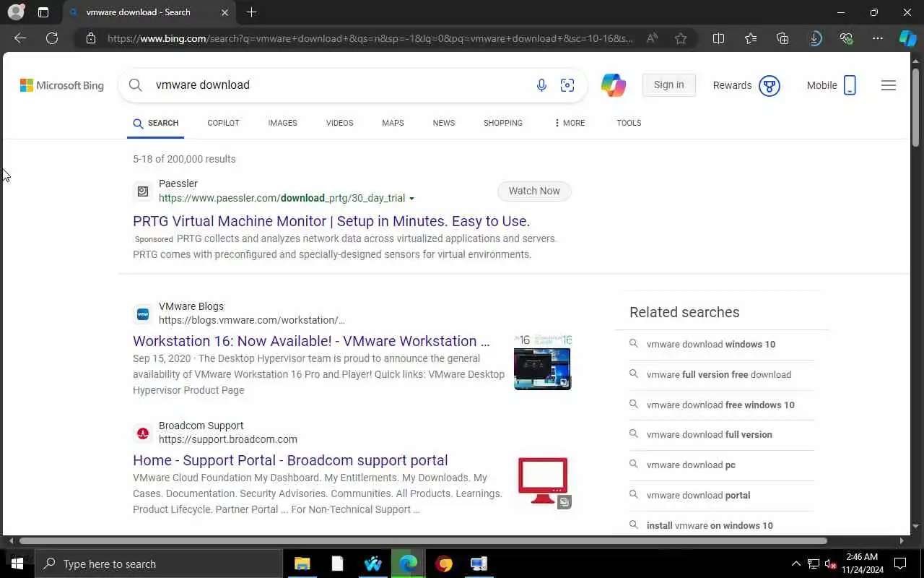
Task: Open File Explorer from taskbar
Action: [x=302, y=564]
